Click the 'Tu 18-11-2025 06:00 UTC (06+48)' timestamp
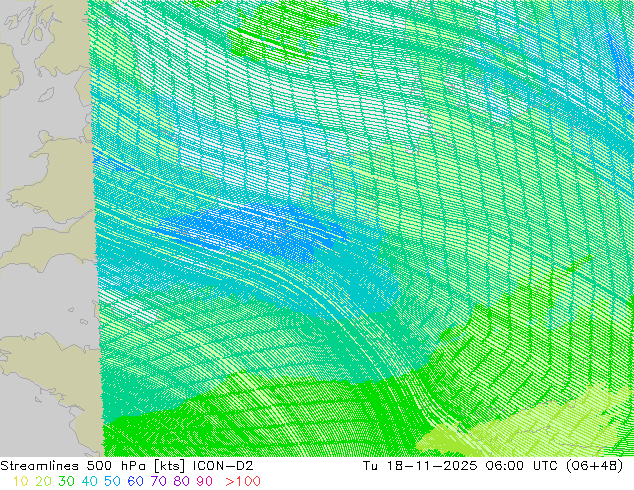Viewport: 634px width, 490px height. [493, 466]
